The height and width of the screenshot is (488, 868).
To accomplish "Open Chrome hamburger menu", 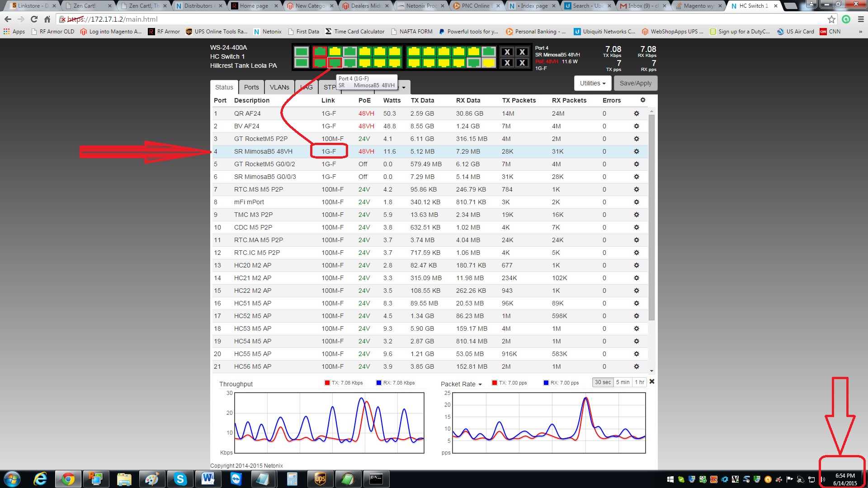I will pyautogui.click(x=861, y=19).
